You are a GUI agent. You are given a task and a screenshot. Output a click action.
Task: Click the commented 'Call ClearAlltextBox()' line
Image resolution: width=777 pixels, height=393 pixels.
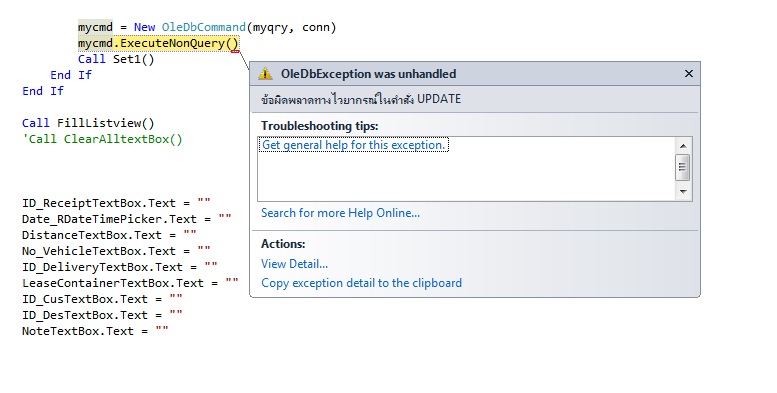pyautogui.click(x=102, y=139)
